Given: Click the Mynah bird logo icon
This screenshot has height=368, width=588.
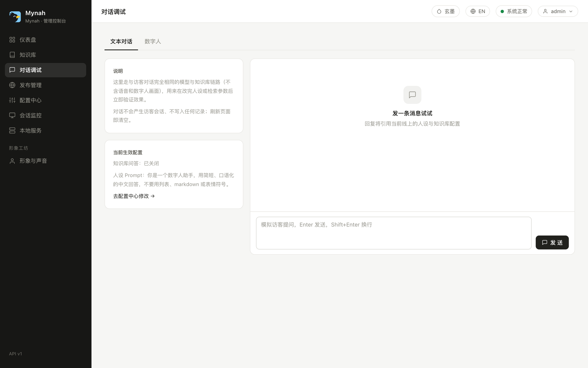Looking at the screenshot, I should click(15, 17).
